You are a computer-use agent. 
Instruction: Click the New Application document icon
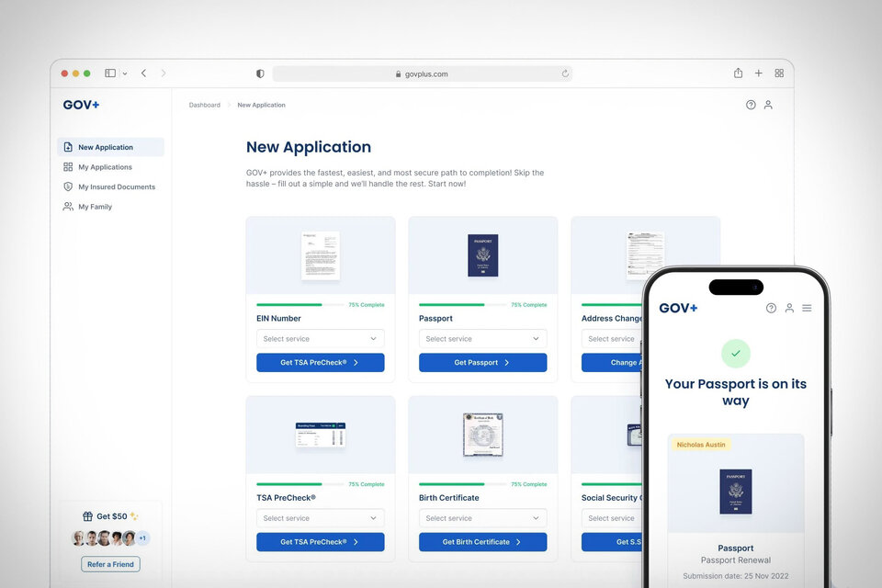pyautogui.click(x=68, y=147)
